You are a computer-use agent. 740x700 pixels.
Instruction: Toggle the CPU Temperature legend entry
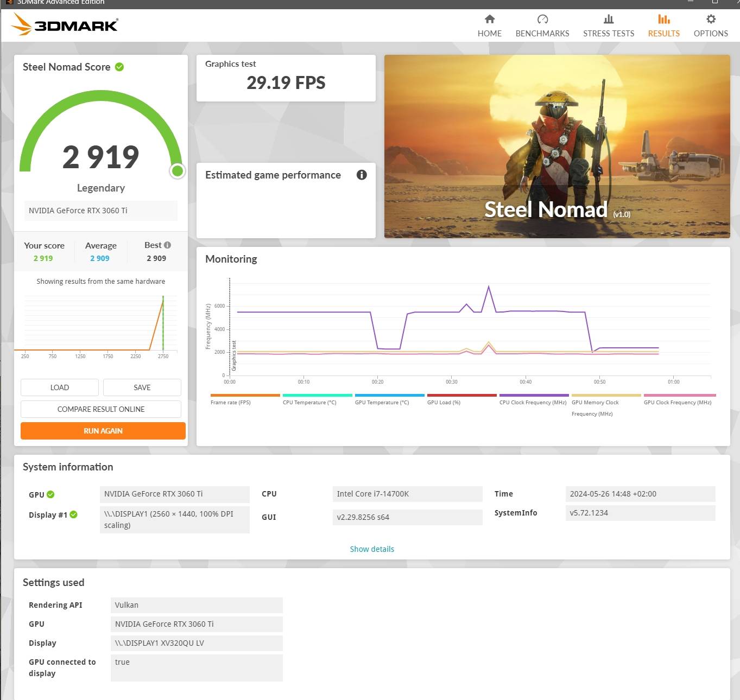click(x=317, y=396)
